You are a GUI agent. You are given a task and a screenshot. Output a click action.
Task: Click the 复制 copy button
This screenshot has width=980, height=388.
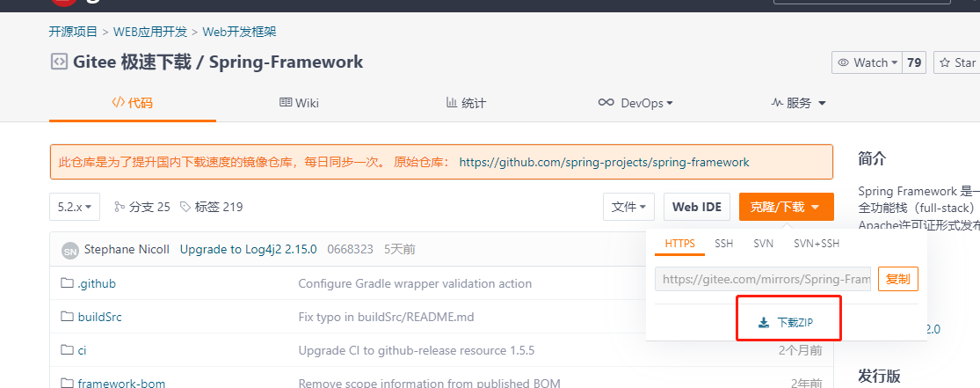click(898, 279)
